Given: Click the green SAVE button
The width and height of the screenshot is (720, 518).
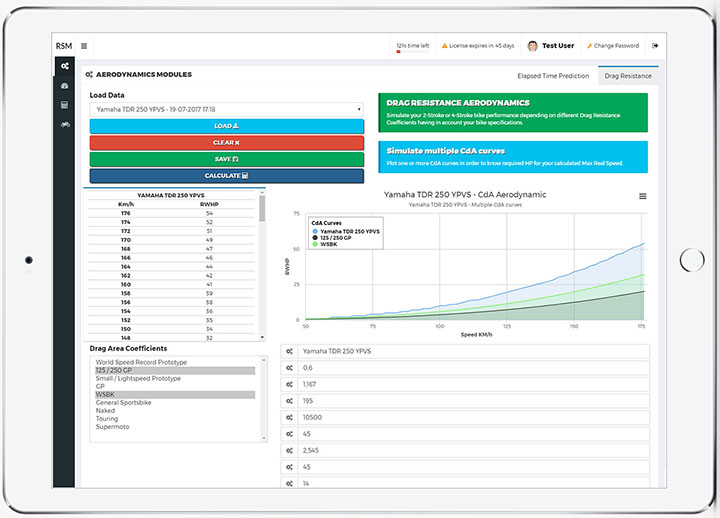Looking at the screenshot, I should pyautogui.click(x=226, y=159).
